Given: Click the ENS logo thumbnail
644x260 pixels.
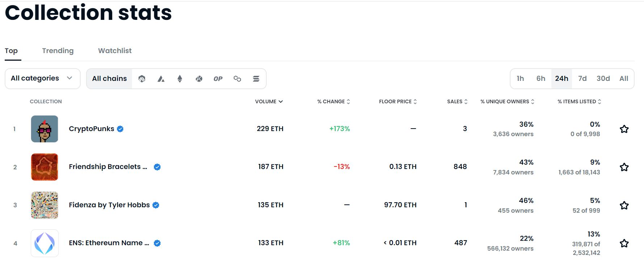Looking at the screenshot, I should click(x=45, y=243).
